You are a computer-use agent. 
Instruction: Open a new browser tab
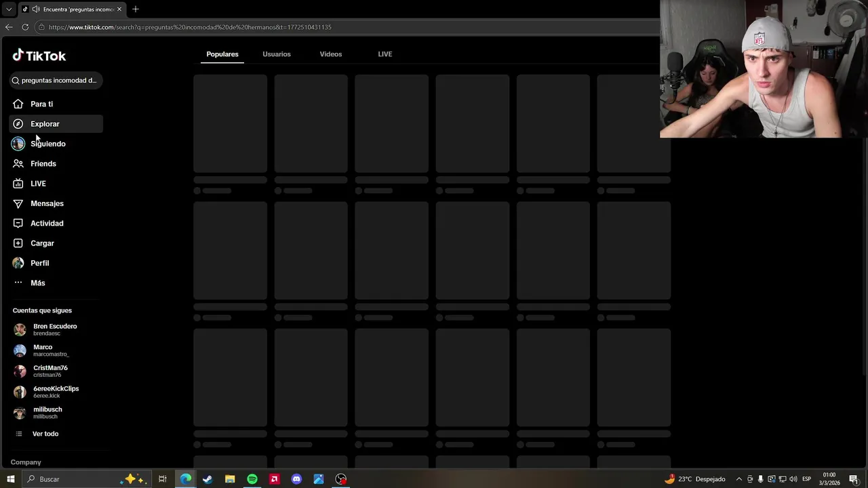pos(136,9)
